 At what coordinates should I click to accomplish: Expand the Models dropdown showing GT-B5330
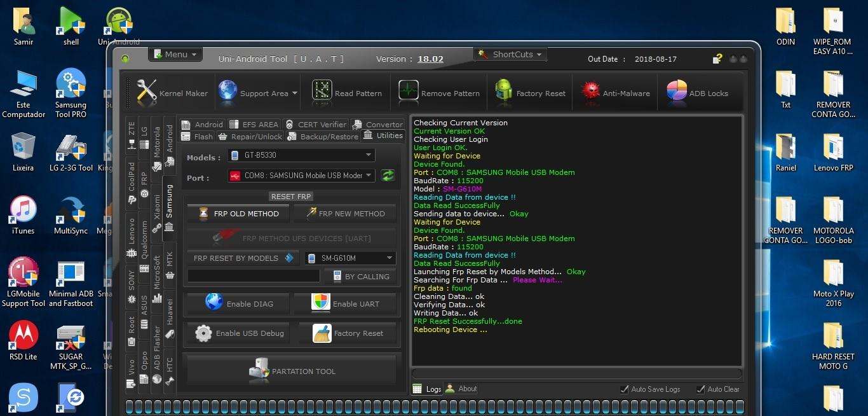pyautogui.click(x=301, y=155)
